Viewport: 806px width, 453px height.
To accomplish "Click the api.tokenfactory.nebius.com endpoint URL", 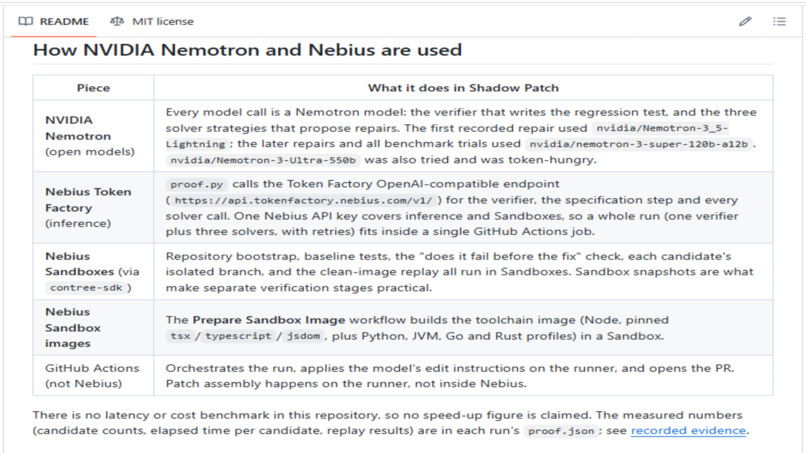I will tap(304, 201).
